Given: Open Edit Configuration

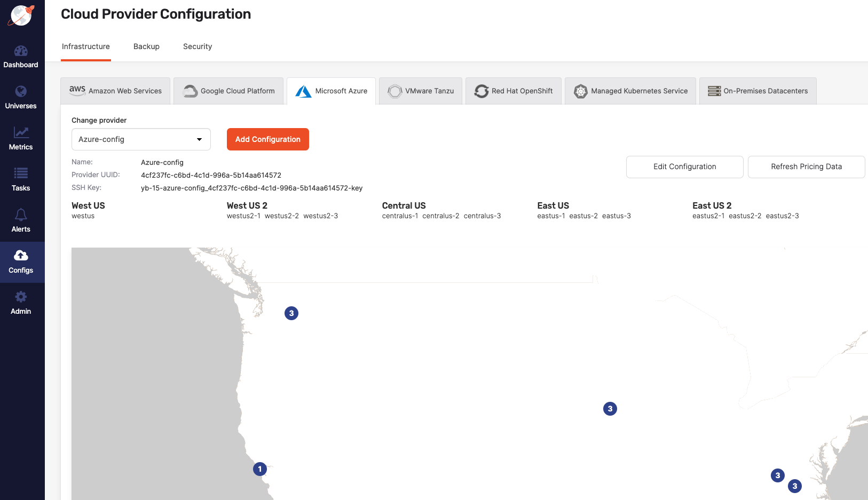Looking at the screenshot, I should tap(684, 166).
